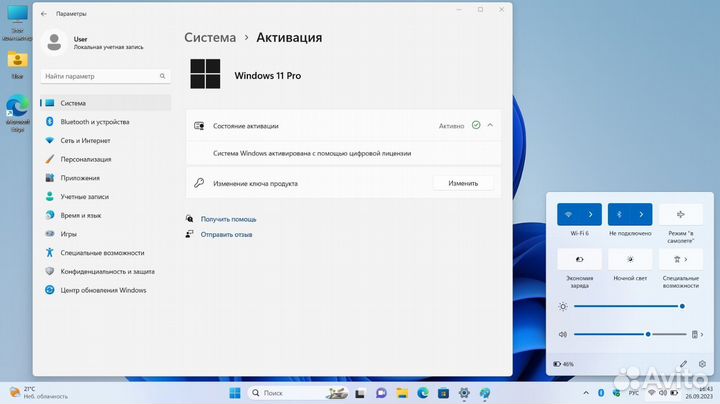Launch Microsoft Edge from the taskbar
The image size is (720, 404).
click(x=423, y=393)
